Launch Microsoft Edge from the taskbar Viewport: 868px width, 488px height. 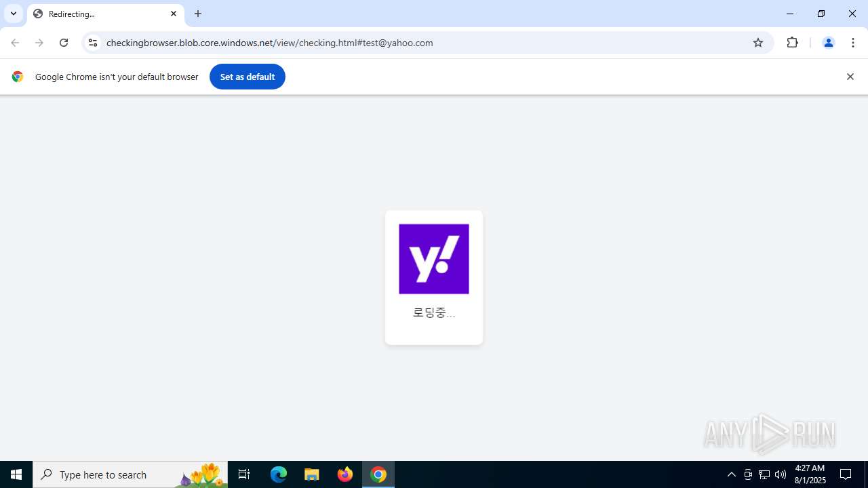point(279,474)
